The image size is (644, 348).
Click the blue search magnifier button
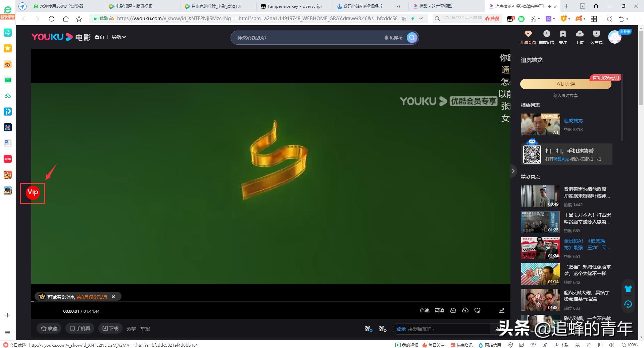pyautogui.click(x=412, y=38)
